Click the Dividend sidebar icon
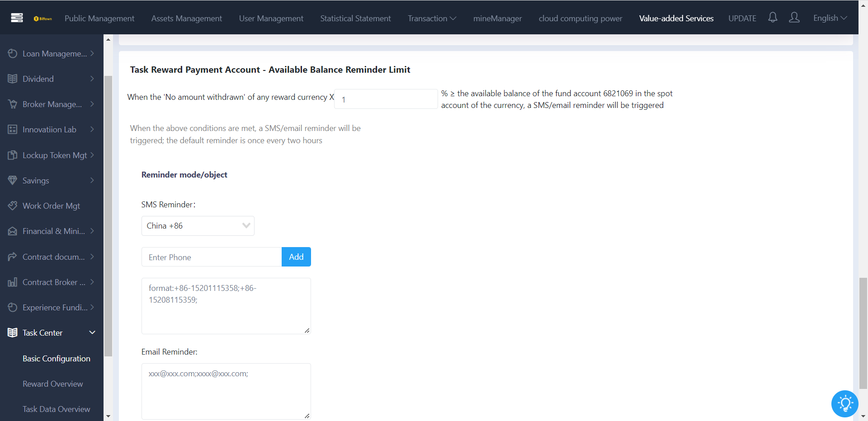This screenshot has width=868, height=421. click(x=12, y=79)
